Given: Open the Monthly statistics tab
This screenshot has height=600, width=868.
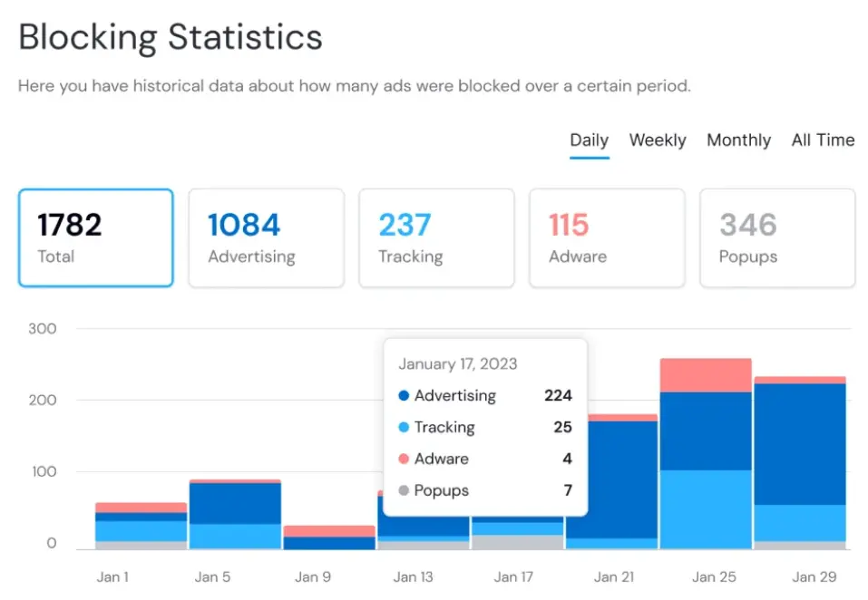Looking at the screenshot, I should (738, 140).
